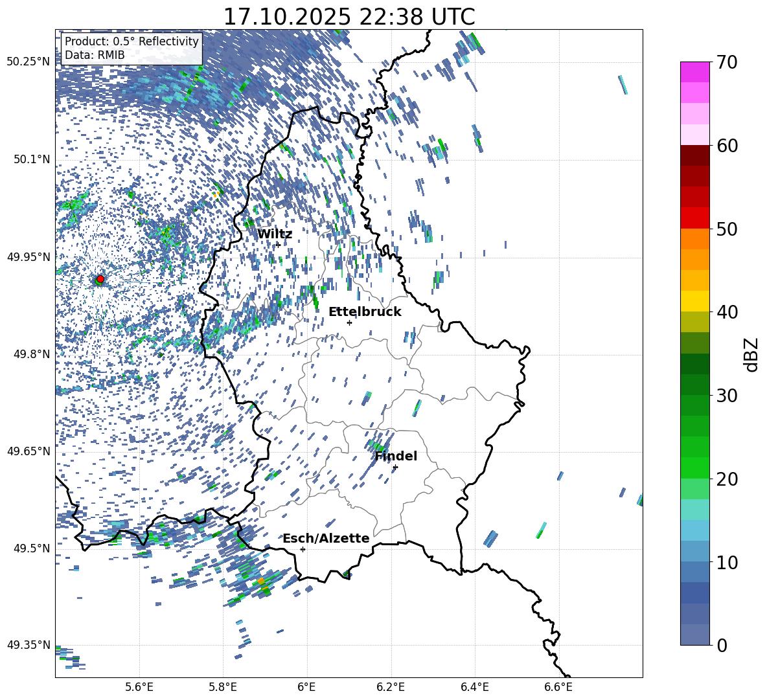Viewport: 767px width, 700px height.
Task: Click the 6°E longitude label
Action: 306,688
